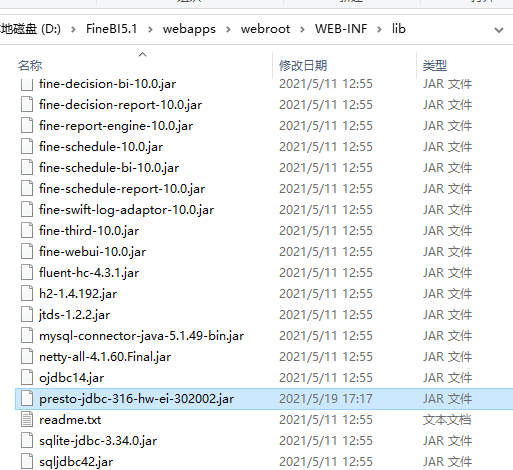Click the fine-schedule-report-10.0.jar file icon
The width and height of the screenshot is (513, 470).
(x=27, y=189)
